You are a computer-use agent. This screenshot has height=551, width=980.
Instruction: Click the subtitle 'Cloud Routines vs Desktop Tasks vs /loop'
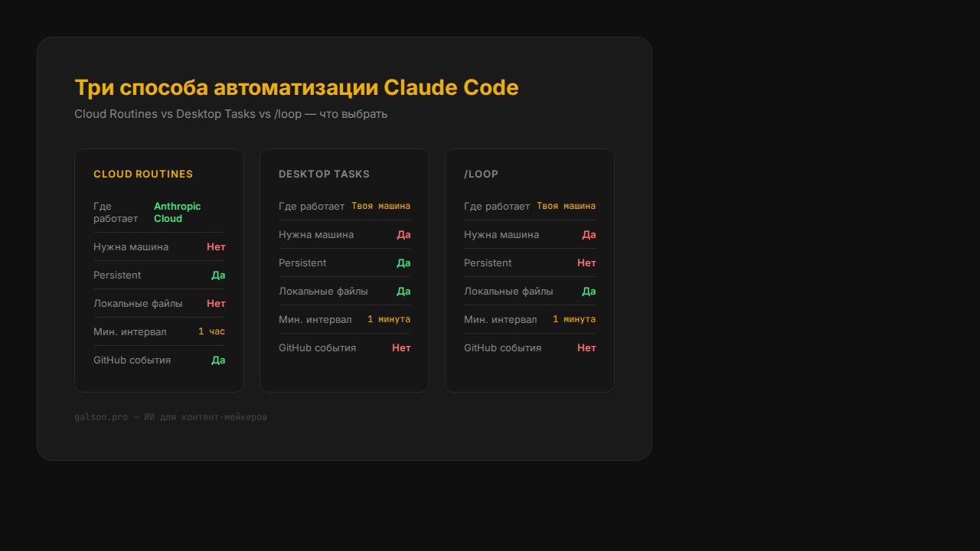pos(188,114)
